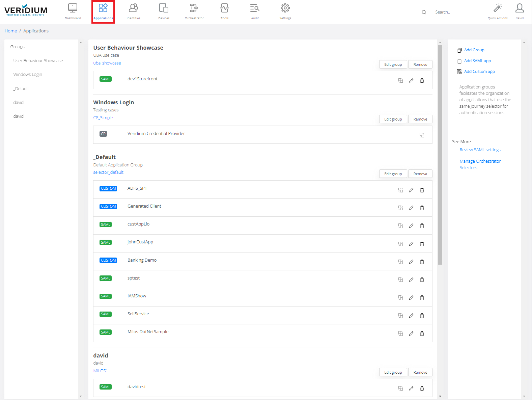Delete the Banking Demo application

[x=422, y=262]
